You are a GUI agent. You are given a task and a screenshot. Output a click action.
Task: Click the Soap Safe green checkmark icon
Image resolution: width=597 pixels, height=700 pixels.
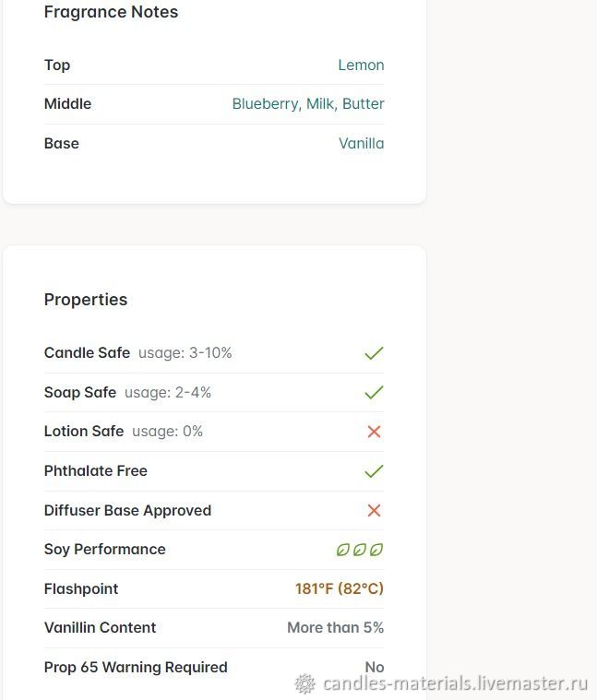click(x=375, y=392)
